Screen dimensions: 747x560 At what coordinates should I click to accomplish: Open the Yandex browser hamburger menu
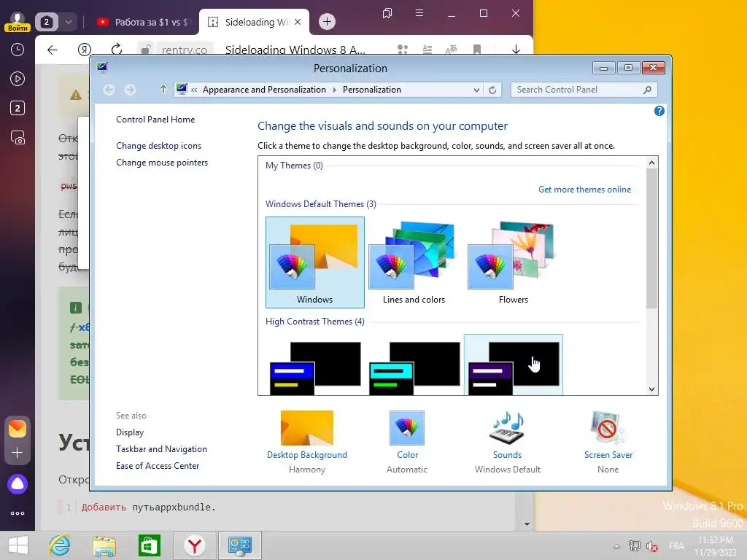coord(419,13)
